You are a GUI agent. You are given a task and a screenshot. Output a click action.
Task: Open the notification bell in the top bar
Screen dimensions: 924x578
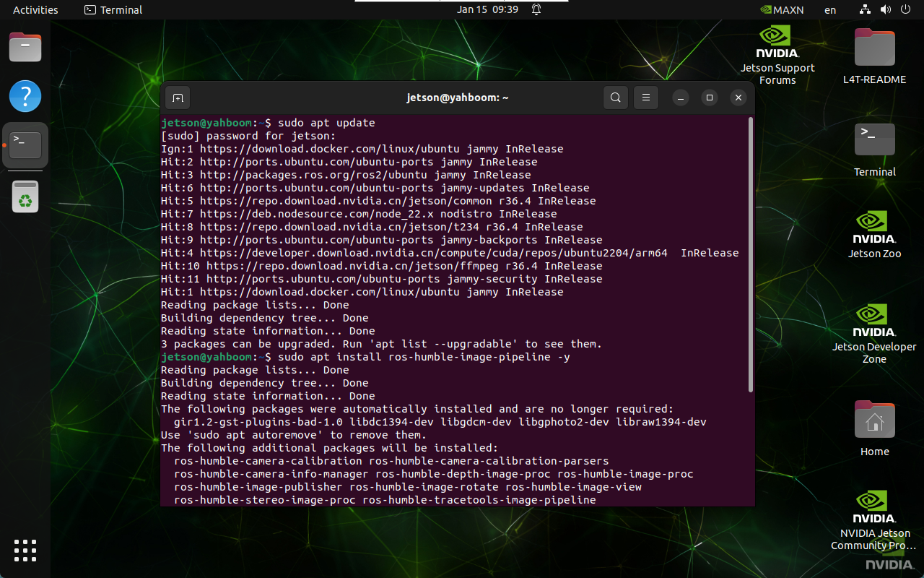click(x=536, y=10)
